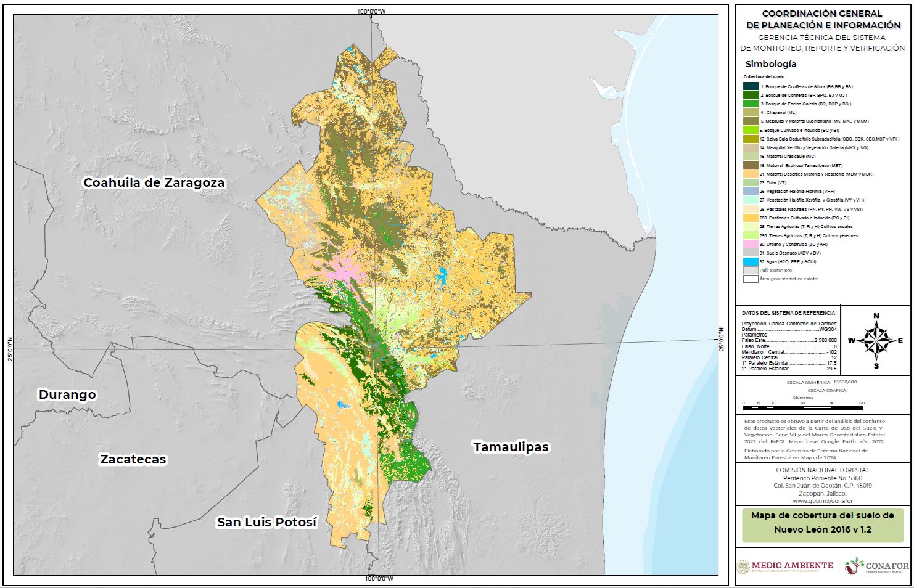
Task: Click the Simbología legend heading
Action: pyautogui.click(x=770, y=64)
